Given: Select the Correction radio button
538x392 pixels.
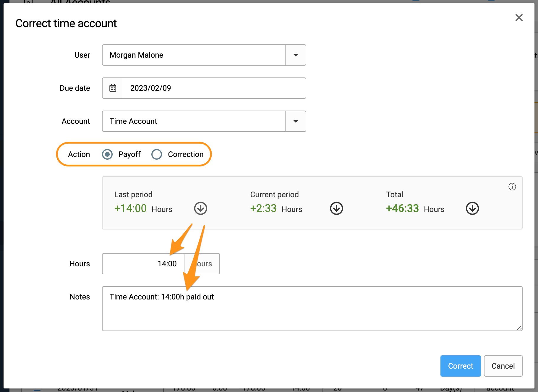Looking at the screenshot, I should point(157,154).
